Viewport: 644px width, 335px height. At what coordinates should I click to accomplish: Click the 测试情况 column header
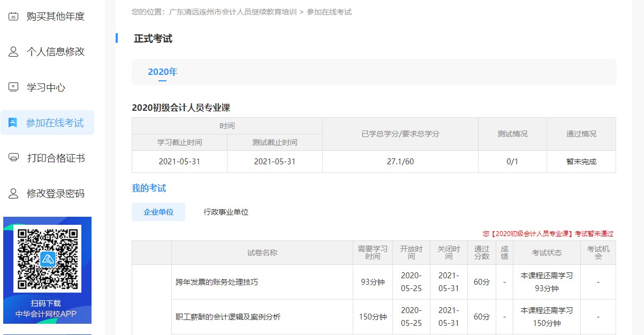(x=512, y=134)
